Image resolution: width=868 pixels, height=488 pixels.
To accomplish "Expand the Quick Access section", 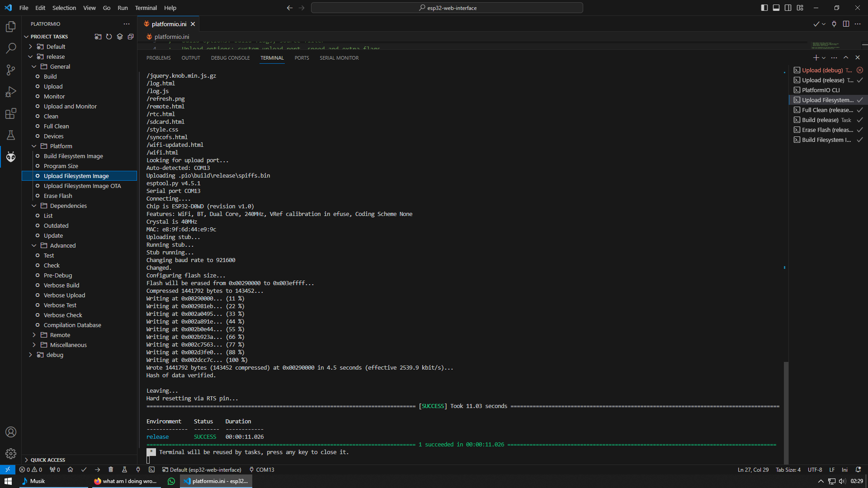I will coord(47,460).
